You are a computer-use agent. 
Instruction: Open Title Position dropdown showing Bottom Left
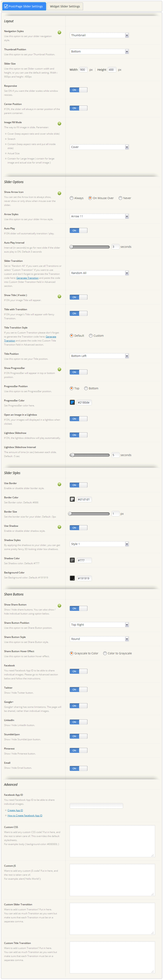pyautogui.click(x=99, y=356)
